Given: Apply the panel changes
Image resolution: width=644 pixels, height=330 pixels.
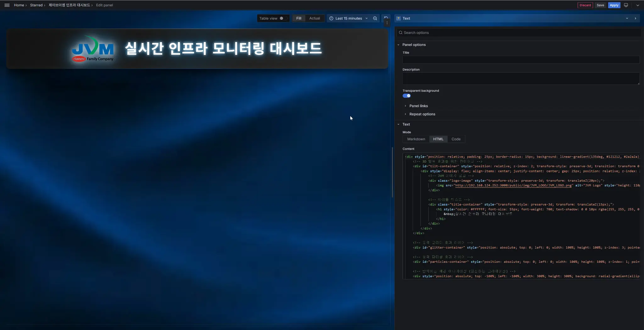Looking at the screenshot, I should click(613, 5).
